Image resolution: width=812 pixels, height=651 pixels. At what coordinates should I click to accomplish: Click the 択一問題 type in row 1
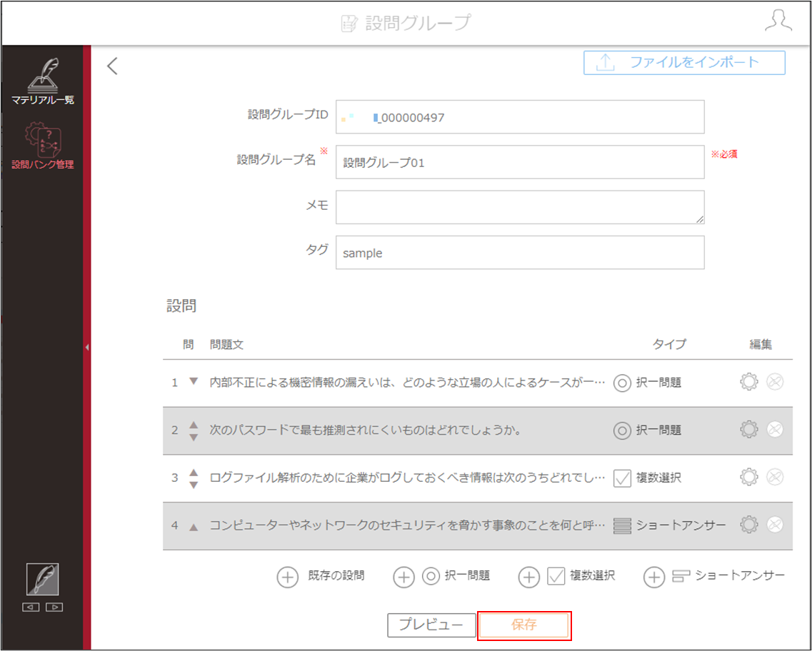pos(647,383)
